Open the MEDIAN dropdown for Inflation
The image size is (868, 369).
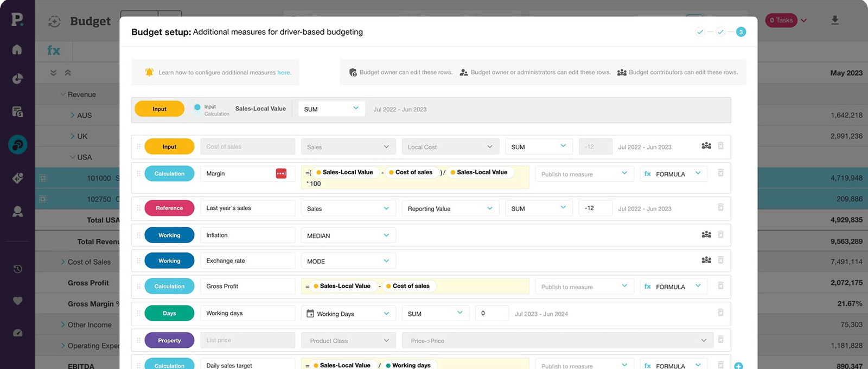(x=348, y=236)
